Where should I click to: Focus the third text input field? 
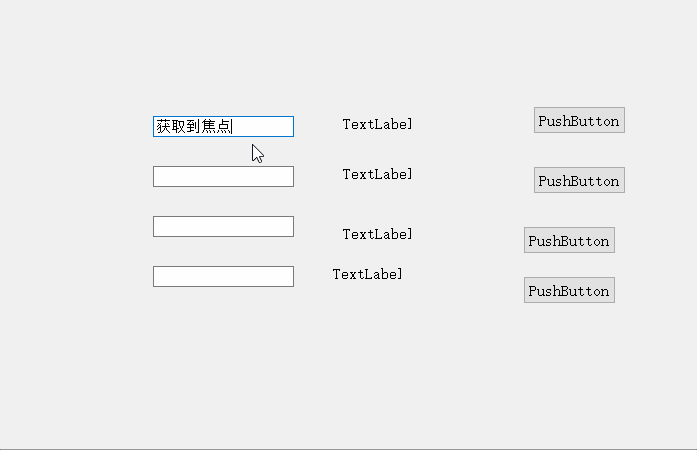point(223,226)
